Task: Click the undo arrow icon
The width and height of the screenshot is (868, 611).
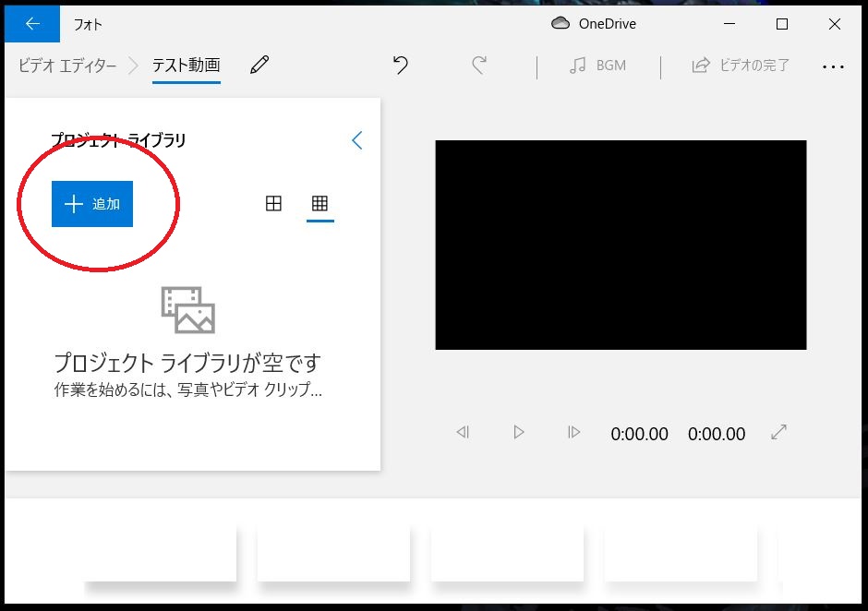Action: pyautogui.click(x=400, y=65)
